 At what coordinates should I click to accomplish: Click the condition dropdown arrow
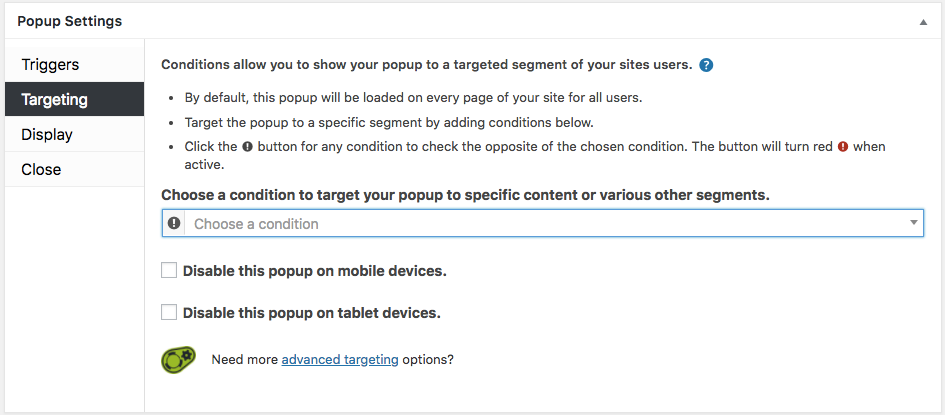(914, 223)
